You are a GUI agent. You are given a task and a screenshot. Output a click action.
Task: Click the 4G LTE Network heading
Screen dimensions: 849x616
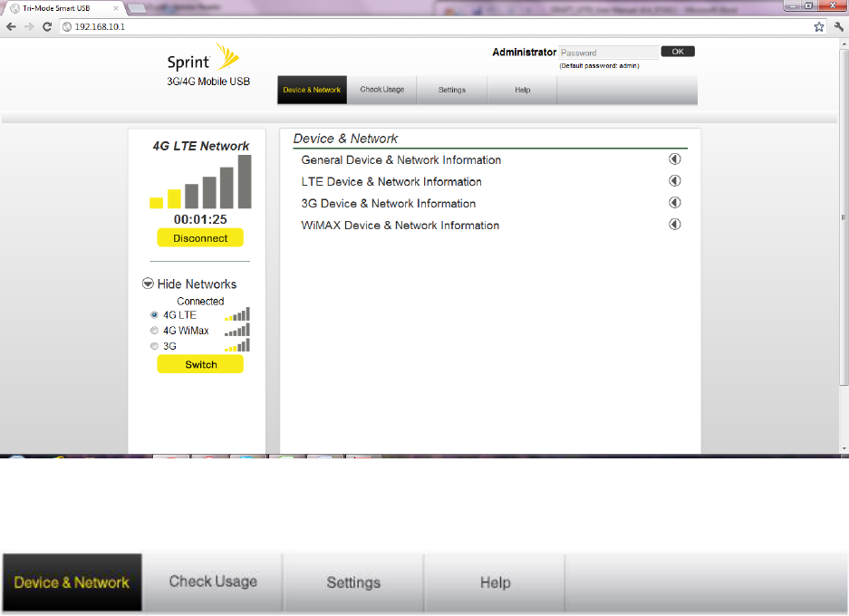pyautogui.click(x=201, y=146)
